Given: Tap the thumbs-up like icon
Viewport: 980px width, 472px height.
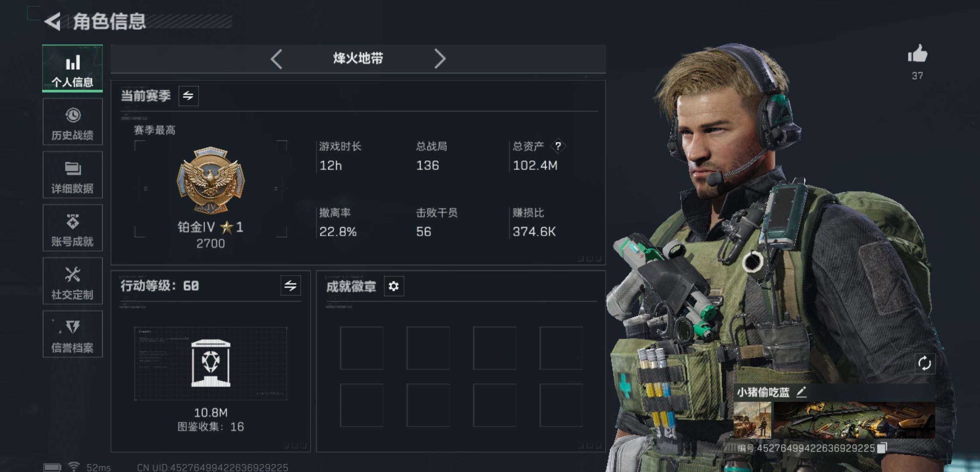Looking at the screenshot, I should pos(918,54).
